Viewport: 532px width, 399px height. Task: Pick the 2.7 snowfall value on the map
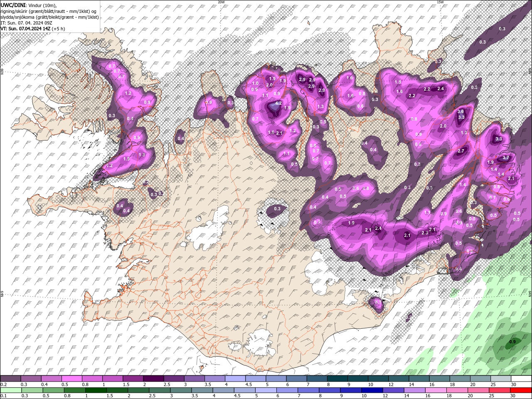(x=461, y=151)
